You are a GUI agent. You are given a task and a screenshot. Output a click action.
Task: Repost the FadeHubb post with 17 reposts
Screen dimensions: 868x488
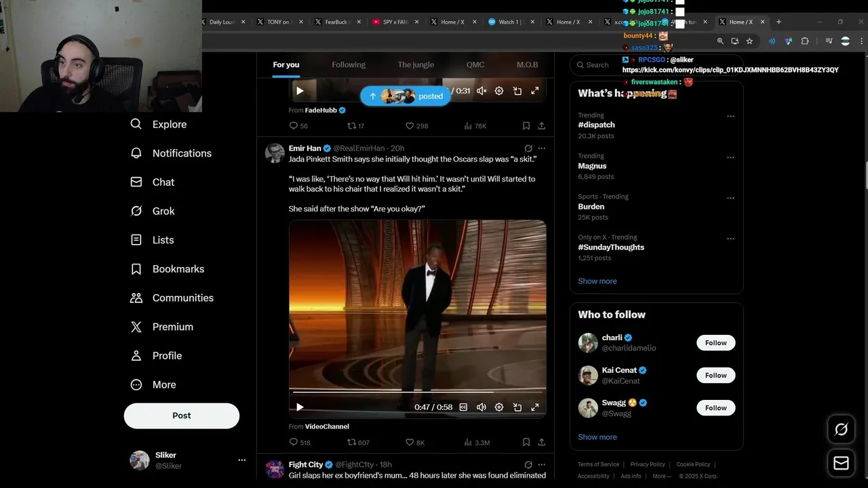point(355,126)
